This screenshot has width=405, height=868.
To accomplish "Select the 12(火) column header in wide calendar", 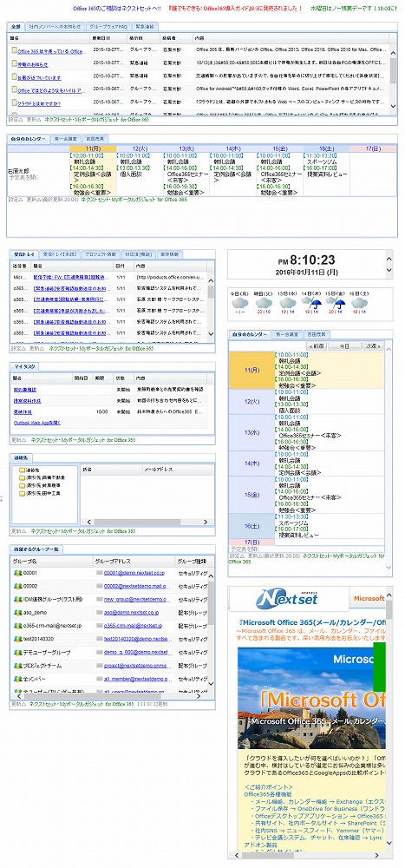I will (x=140, y=149).
